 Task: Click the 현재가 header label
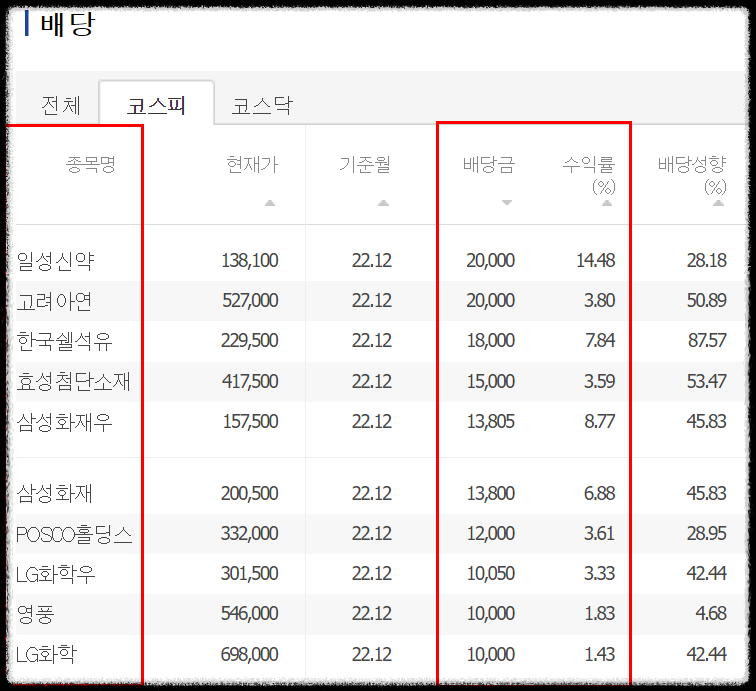(252, 164)
